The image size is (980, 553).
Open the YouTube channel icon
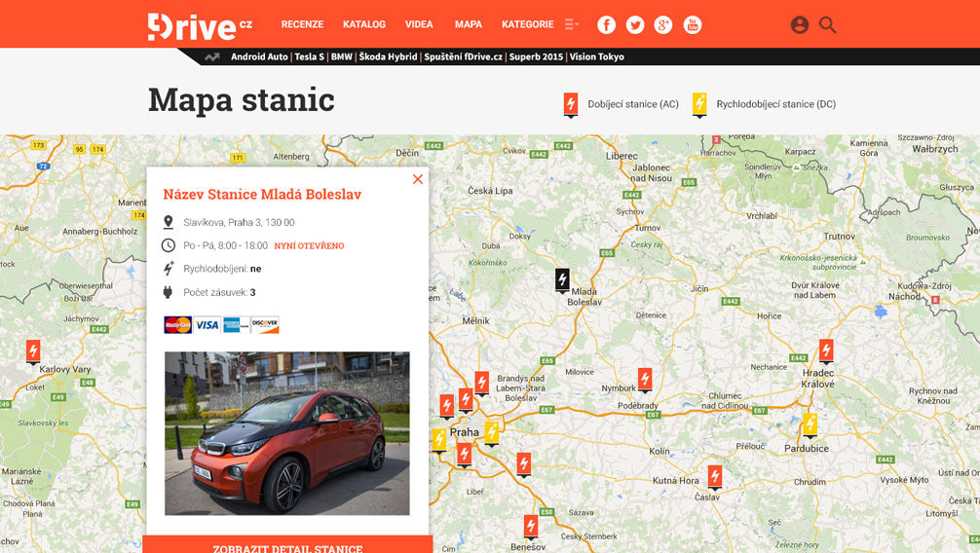[692, 25]
